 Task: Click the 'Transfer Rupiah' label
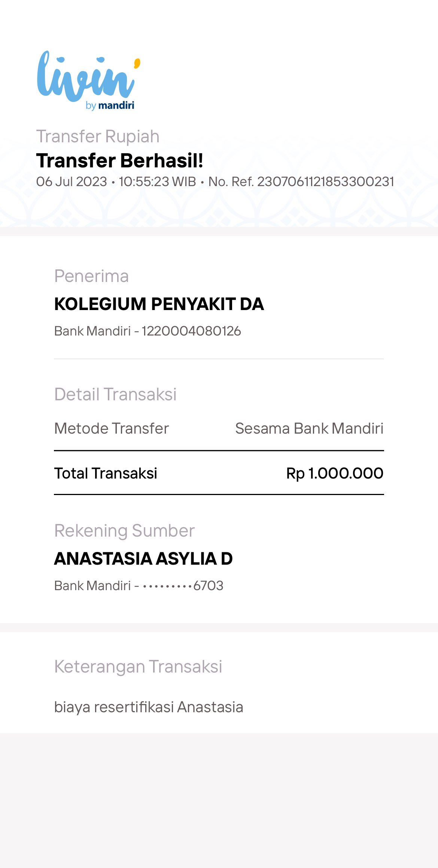pyautogui.click(x=98, y=136)
